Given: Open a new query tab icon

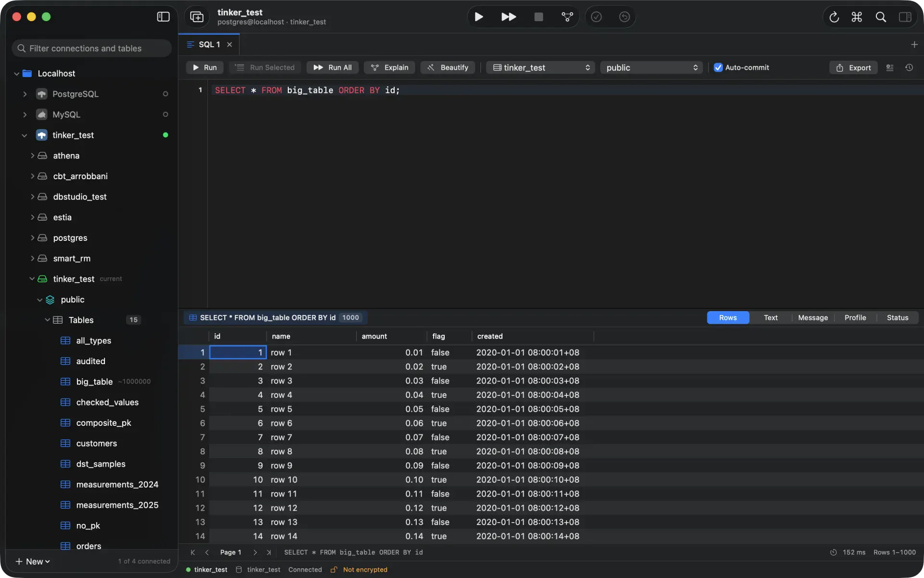Looking at the screenshot, I should 197,17.
